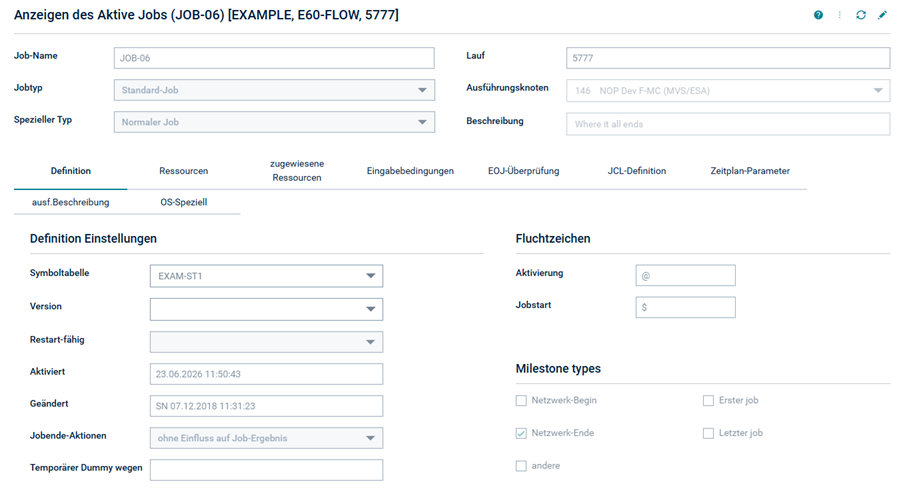Open the EOJ-Überprüfung tab

point(523,170)
